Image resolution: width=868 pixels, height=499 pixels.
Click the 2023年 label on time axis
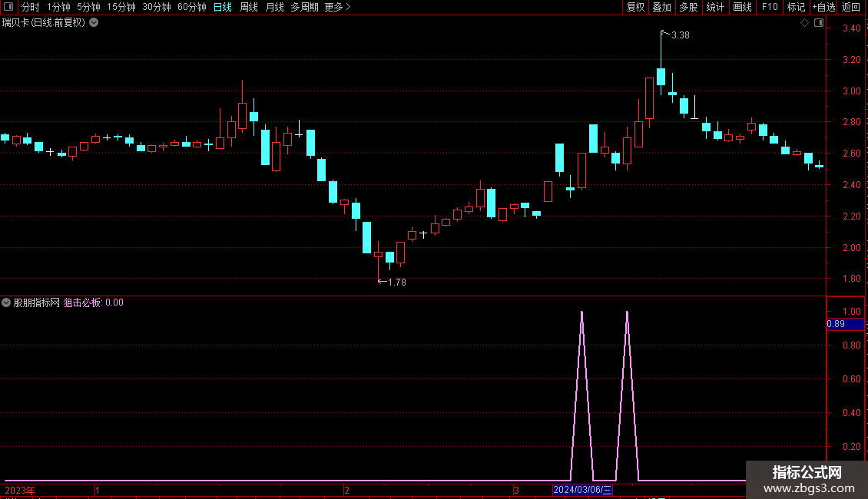[20, 490]
